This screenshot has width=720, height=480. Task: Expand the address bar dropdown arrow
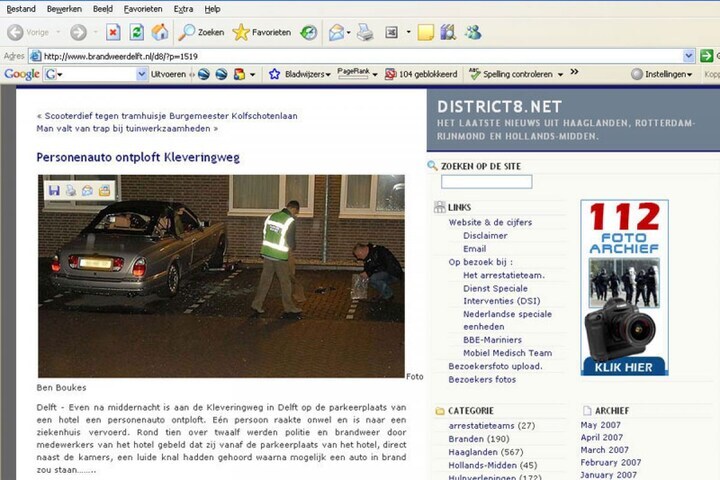(688, 56)
